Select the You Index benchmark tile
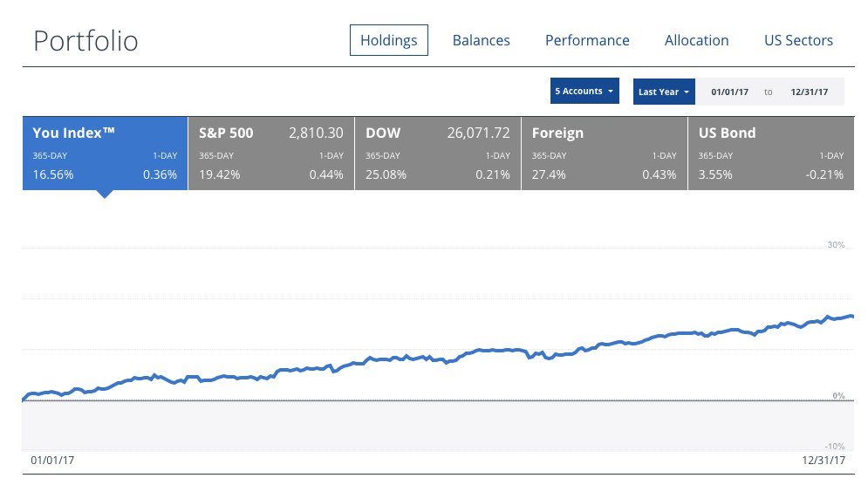Image resolution: width=868 pixels, height=485 pixels. click(x=105, y=153)
